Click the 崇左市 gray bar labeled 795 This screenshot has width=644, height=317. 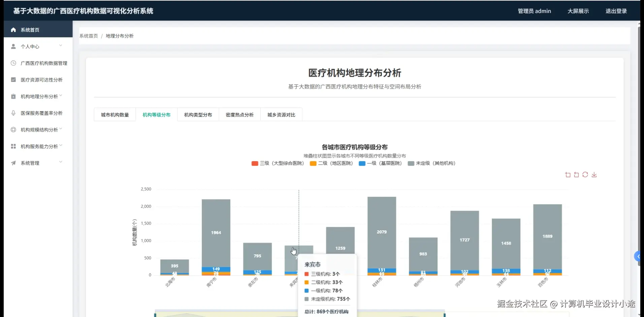point(257,256)
